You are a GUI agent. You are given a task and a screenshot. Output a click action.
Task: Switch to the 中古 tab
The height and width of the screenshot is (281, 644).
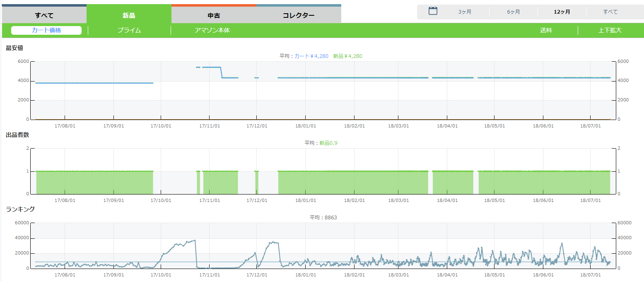[x=214, y=15]
